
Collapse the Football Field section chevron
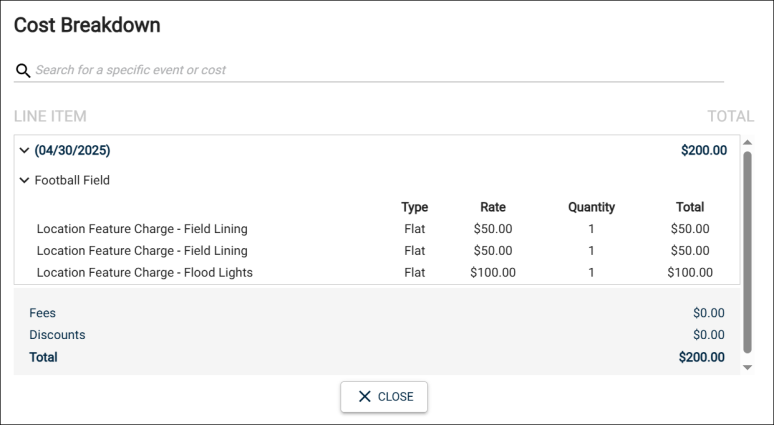coord(24,181)
